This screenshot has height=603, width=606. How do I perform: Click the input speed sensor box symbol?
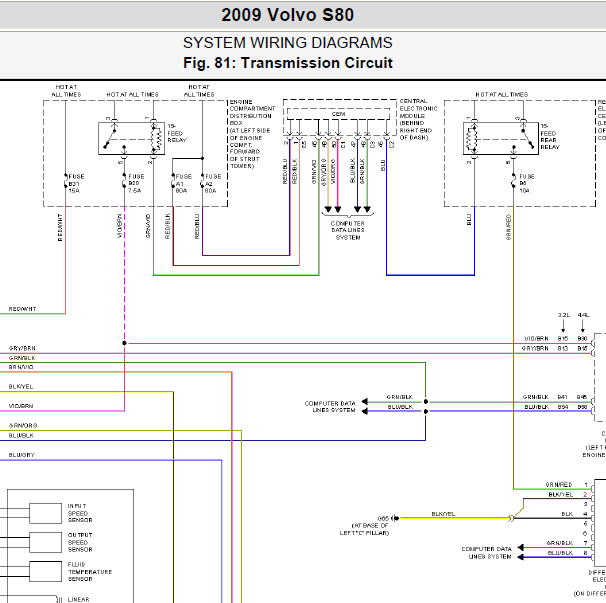pyautogui.click(x=46, y=513)
